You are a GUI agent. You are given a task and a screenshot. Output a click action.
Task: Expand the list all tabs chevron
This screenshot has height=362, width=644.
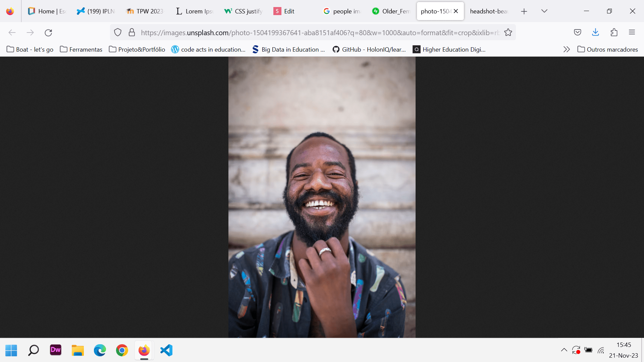click(544, 11)
